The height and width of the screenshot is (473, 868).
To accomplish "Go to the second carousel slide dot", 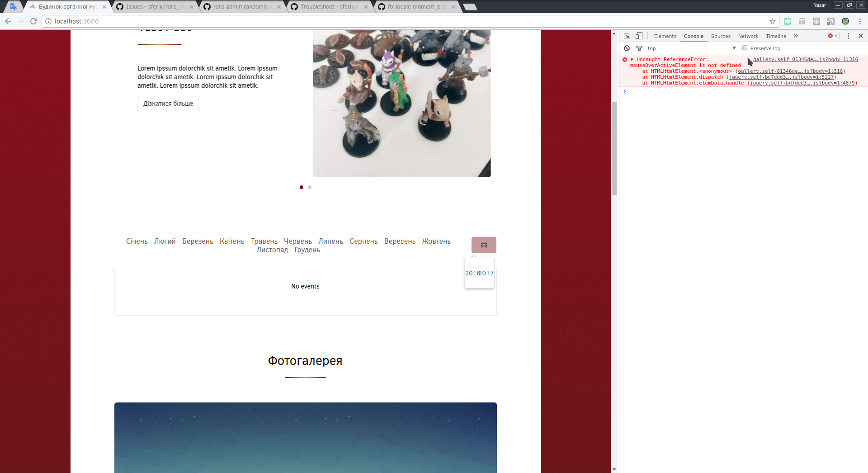I will pyautogui.click(x=310, y=187).
